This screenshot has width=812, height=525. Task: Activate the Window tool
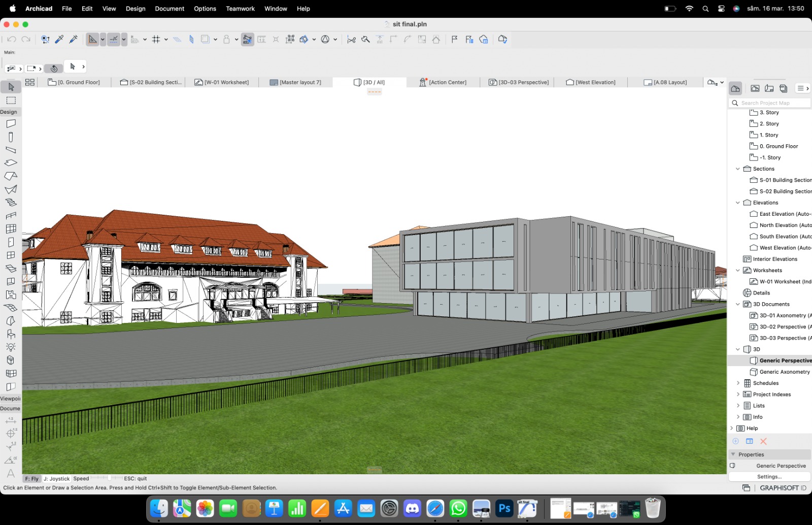tap(11, 255)
